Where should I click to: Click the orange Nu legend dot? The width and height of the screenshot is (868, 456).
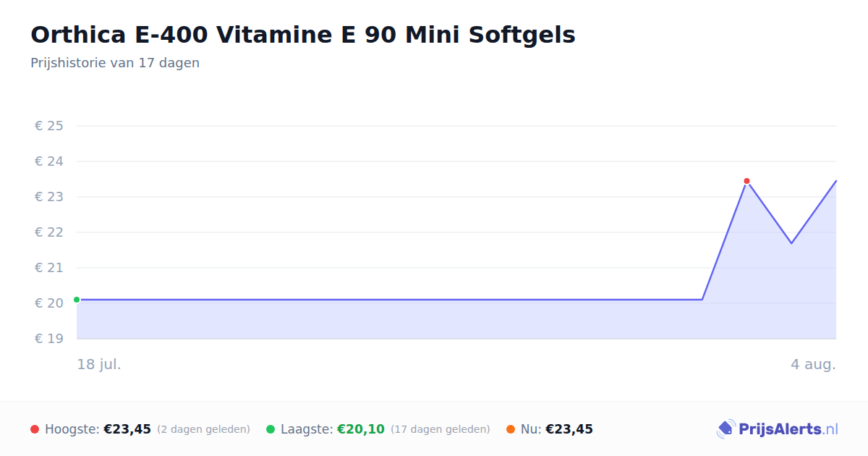point(511,429)
